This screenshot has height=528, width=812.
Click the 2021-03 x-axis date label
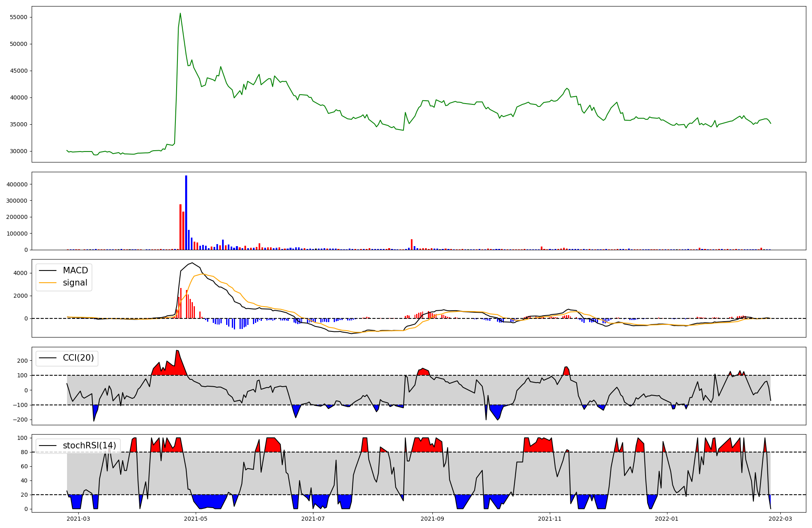pyautogui.click(x=78, y=519)
